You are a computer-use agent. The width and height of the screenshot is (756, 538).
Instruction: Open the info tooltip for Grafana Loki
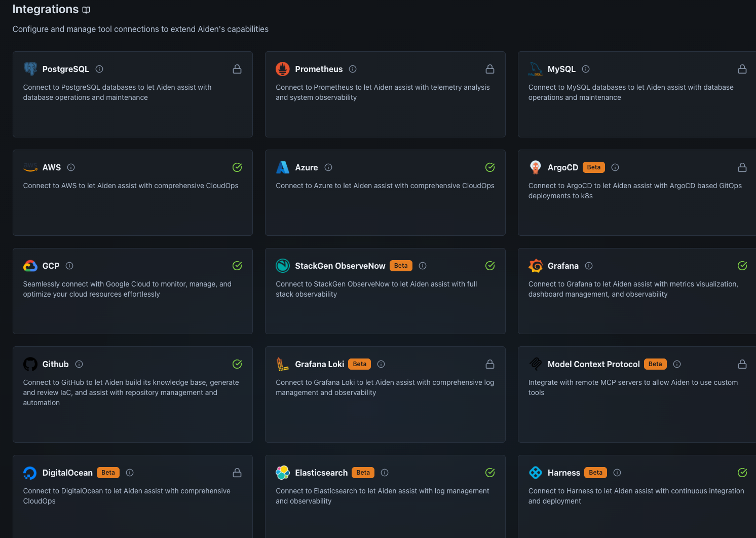click(x=381, y=364)
